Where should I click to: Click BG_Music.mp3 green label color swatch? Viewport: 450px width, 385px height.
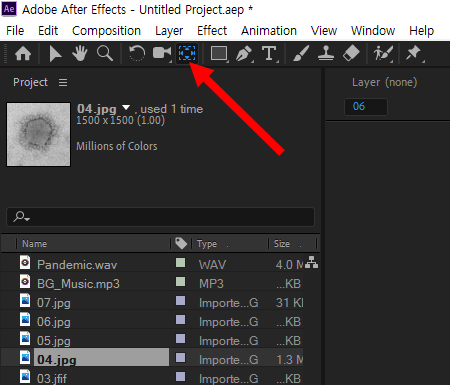pyautogui.click(x=180, y=282)
